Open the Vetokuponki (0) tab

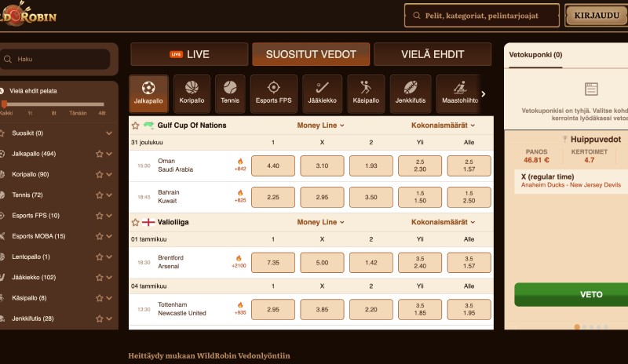[x=535, y=55]
